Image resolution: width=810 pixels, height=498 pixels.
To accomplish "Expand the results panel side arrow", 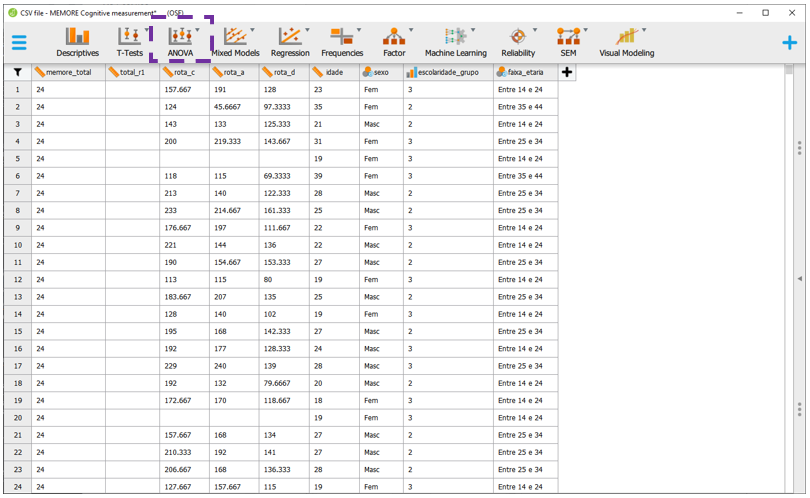I will [799, 277].
